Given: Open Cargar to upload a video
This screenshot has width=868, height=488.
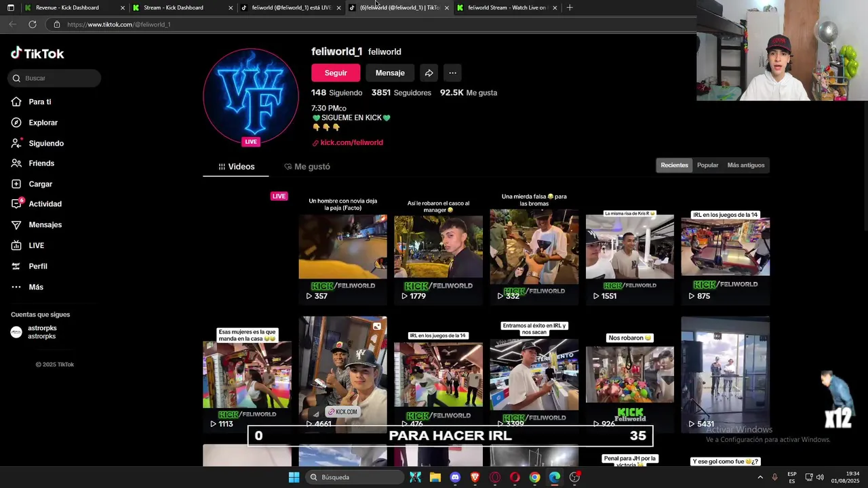Looking at the screenshot, I should (31, 184).
